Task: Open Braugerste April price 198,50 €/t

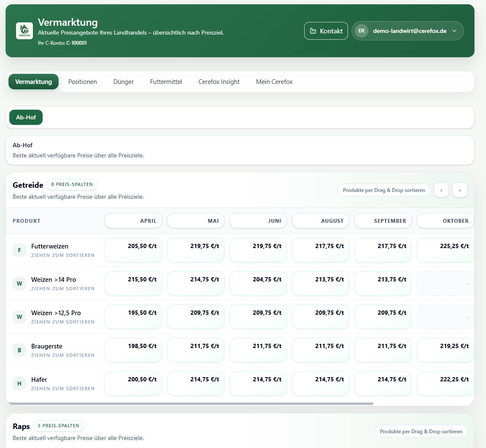Action: coord(133,350)
